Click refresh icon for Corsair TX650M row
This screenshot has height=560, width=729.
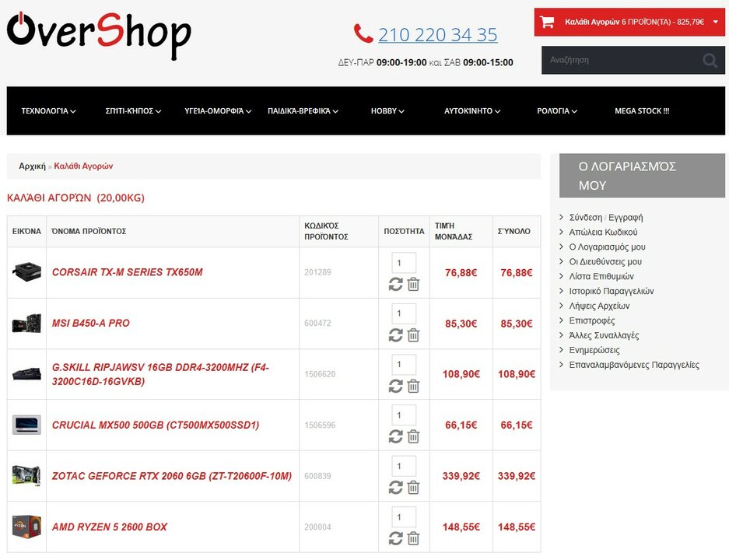pyautogui.click(x=396, y=284)
